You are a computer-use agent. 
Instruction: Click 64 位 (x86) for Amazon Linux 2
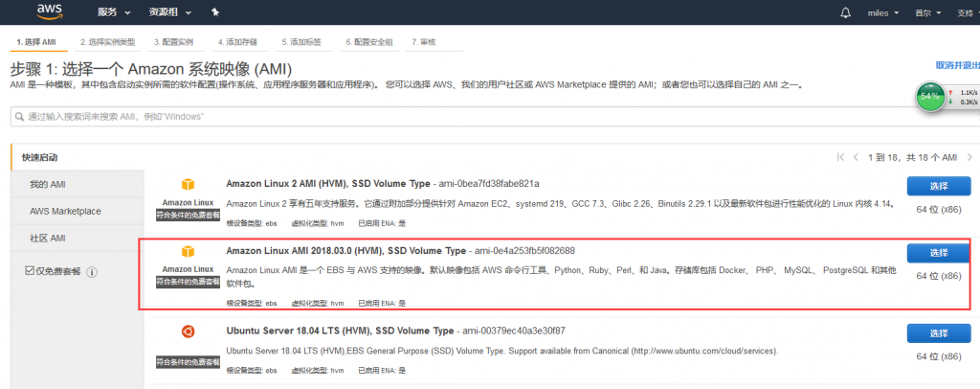tap(938, 209)
